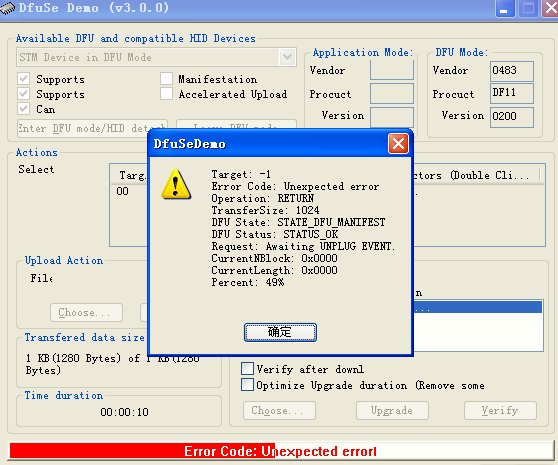The height and width of the screenshot is (465, 558).
Task: Click the yellow warning icon in the dialog
Action: (x=176, y=184)
